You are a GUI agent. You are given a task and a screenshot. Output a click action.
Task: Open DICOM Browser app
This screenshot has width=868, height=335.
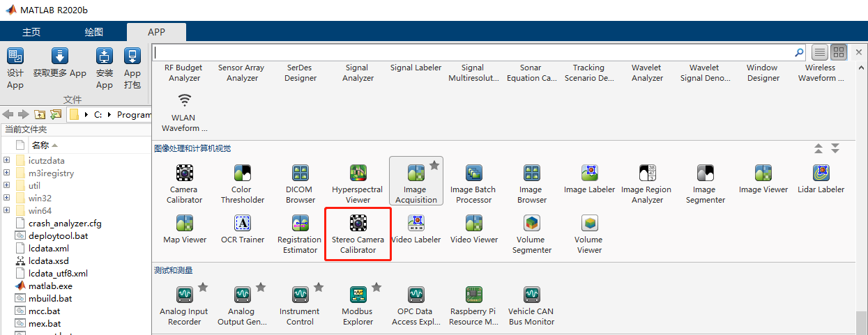click(300, 182)
